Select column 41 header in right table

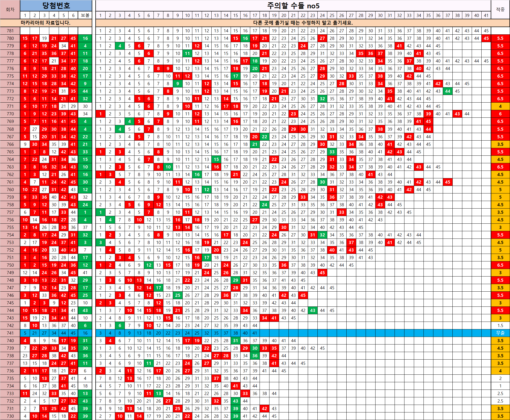[486, 15]
